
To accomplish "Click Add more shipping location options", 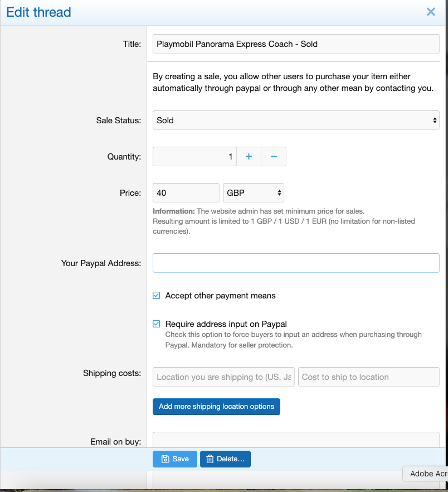I will click(x=216, y=407).
